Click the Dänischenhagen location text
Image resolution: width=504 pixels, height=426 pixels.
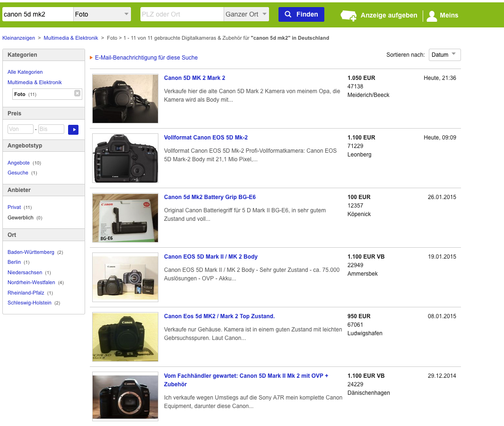point(369,392)
